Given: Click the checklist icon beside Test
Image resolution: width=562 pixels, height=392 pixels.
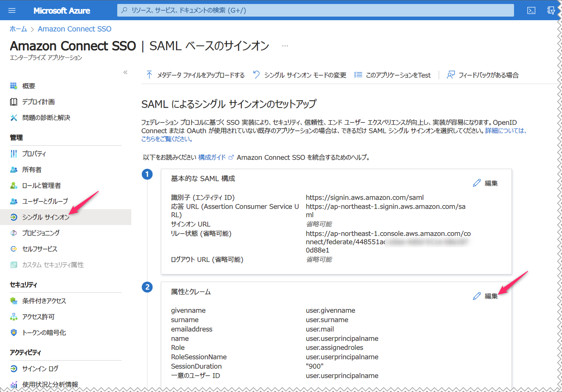Looking at the screenshot, I should 358,75.
